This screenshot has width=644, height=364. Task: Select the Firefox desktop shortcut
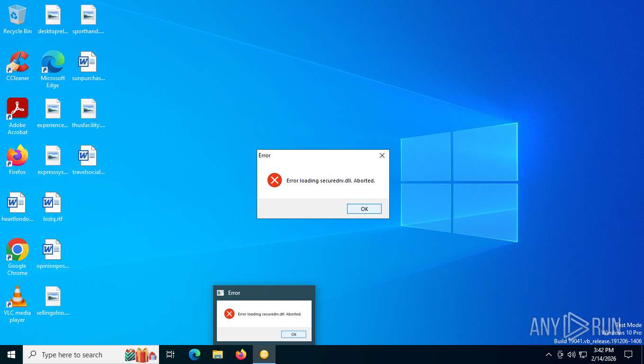click(18, 160)
